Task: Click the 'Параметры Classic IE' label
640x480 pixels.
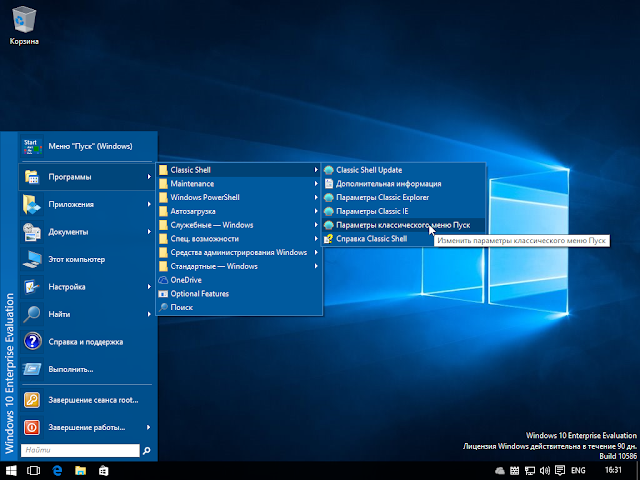Action: click(372, 211)
